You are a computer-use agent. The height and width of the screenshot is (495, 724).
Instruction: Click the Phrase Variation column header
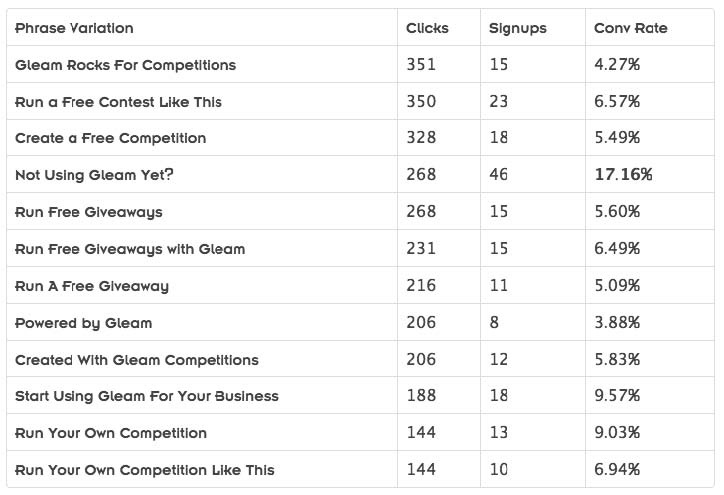(x=74, y=28)
